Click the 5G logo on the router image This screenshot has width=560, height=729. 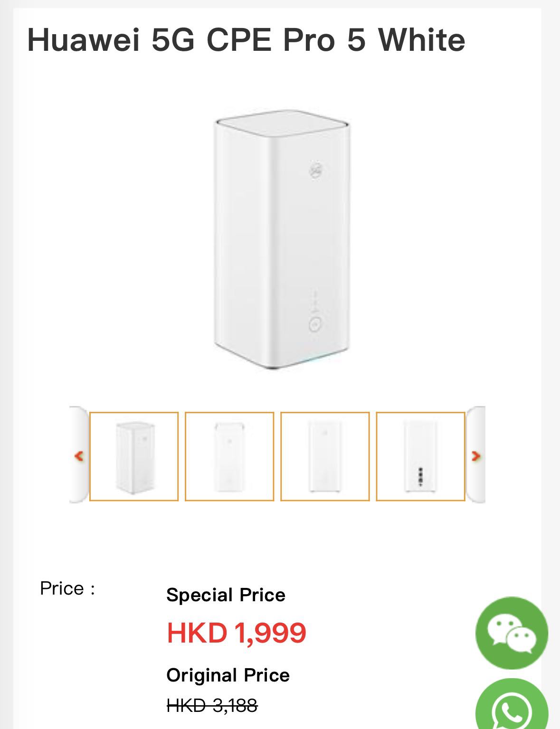tap(316, 169)
